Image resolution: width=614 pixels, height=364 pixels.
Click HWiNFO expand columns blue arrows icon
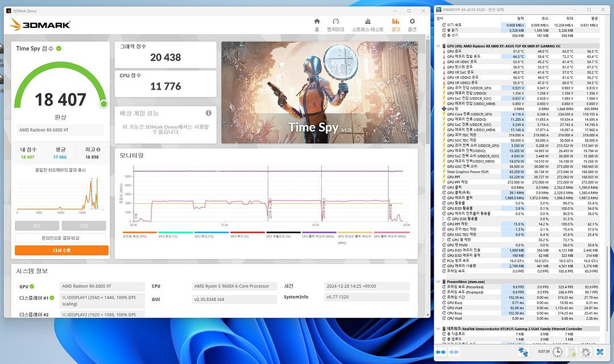(441, 352)
